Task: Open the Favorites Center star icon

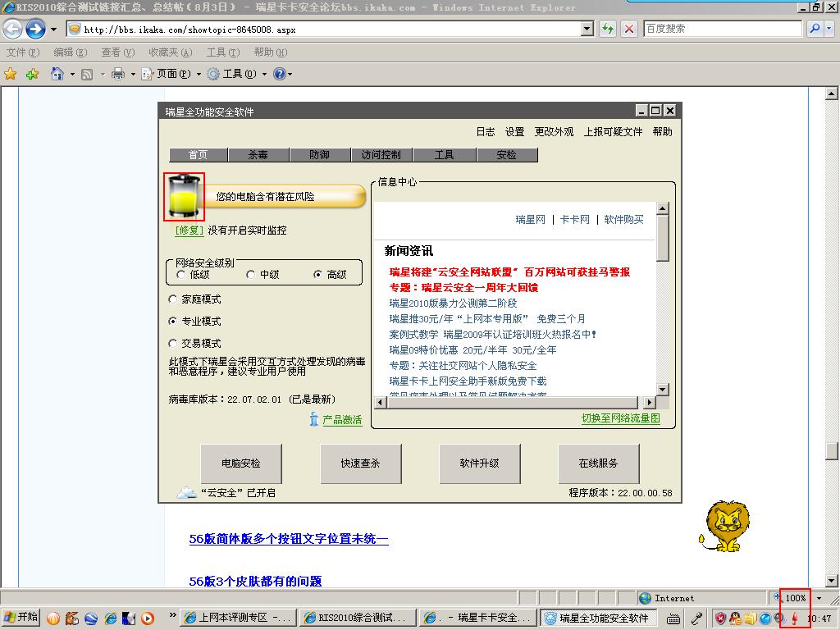Action: [x=10, y=74]
